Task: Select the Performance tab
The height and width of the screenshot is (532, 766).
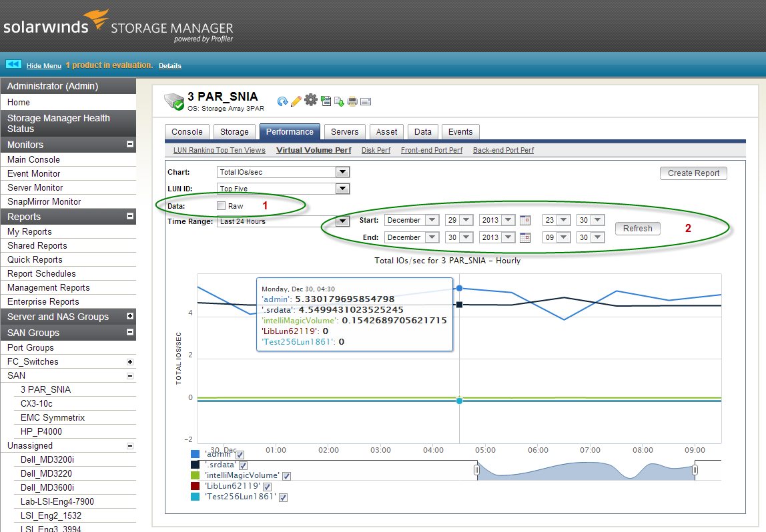Action: click(x=290, y=132)
